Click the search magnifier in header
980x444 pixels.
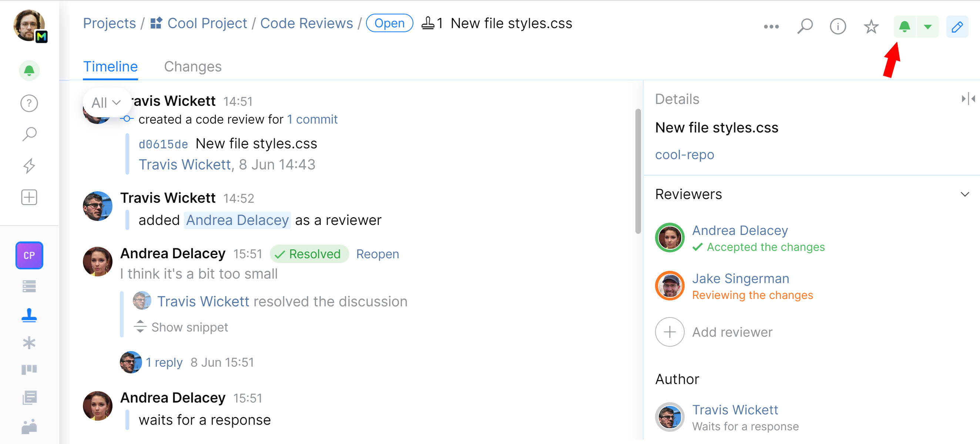coord(805,27)
